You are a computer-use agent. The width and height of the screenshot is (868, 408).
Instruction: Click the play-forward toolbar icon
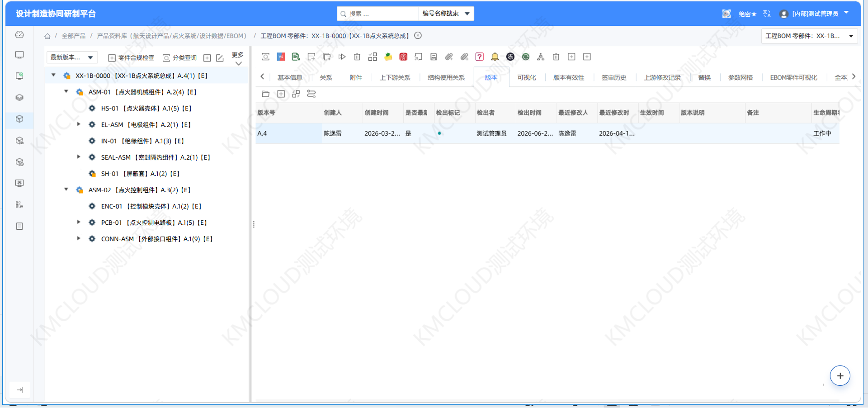tap(342, 57)
